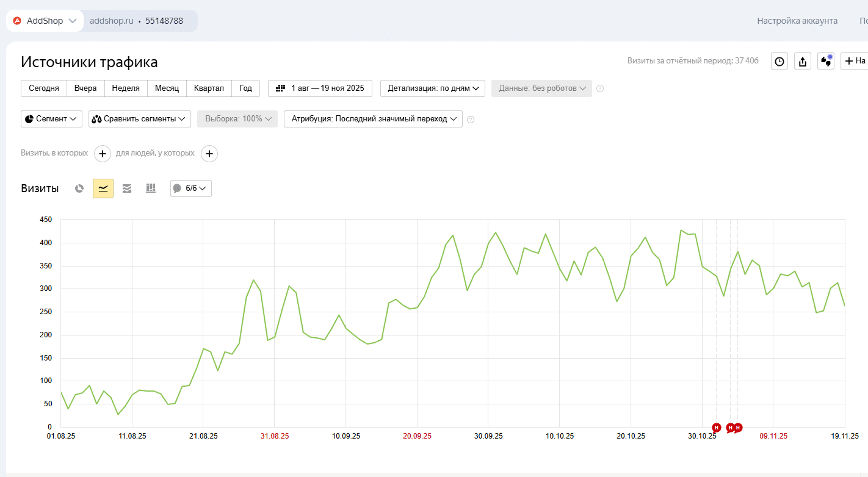Screen dimensions: 868x477
Task: Open Детализация: по дням dropdown
Action: click(x=433, y=88)
